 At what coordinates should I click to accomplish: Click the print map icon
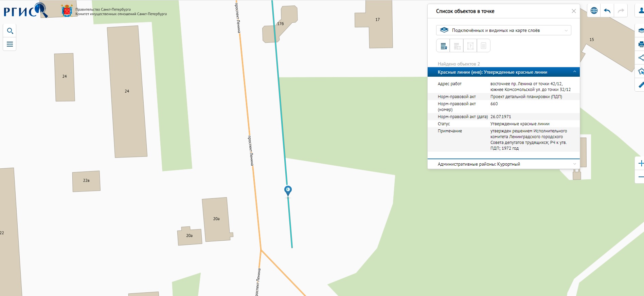point(640,44)
